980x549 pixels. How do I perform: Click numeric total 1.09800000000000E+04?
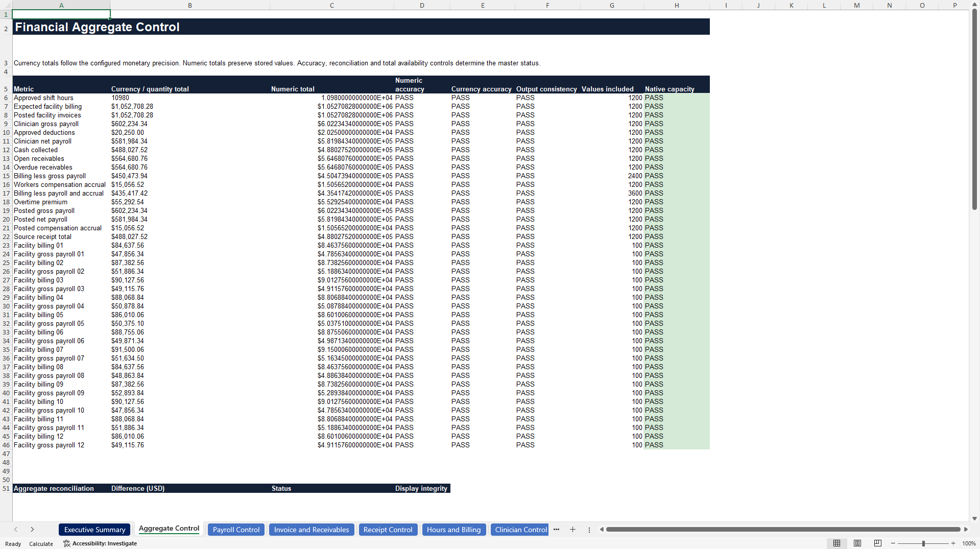pos(332,98)
